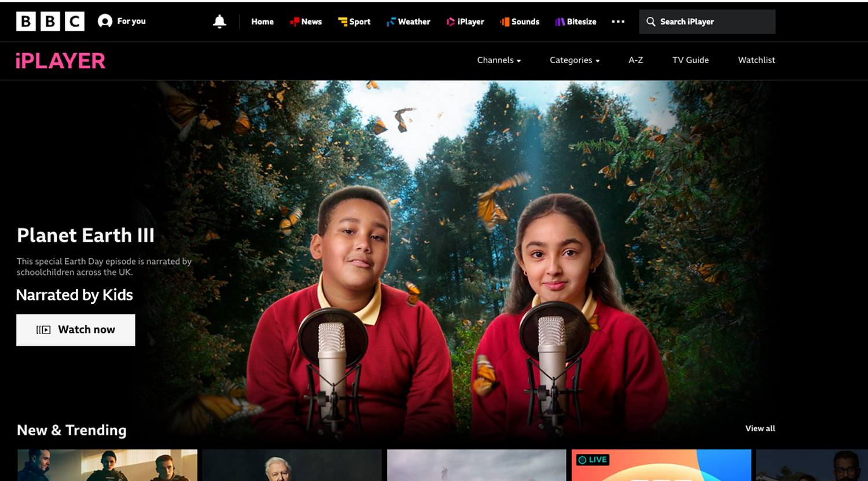The height and width of the screenshot is (481, 868).
Task: Click the BBC logo
Action: (50, 21)
